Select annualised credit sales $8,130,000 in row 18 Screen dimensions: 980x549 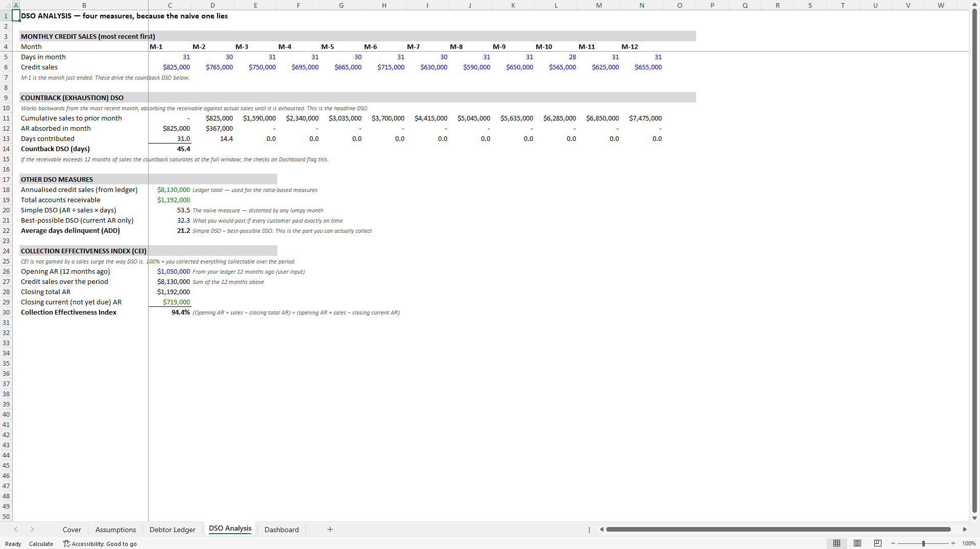pos(170,189)
